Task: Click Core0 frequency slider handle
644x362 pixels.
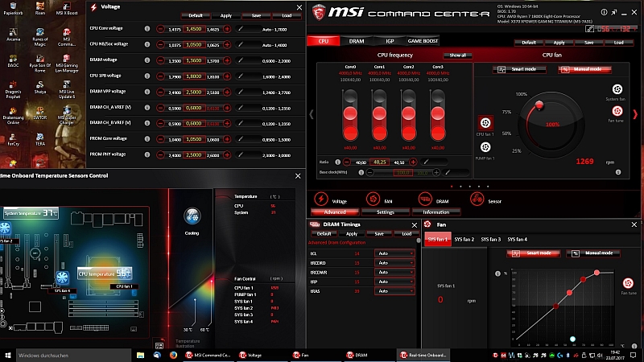Action: [350, 113]
